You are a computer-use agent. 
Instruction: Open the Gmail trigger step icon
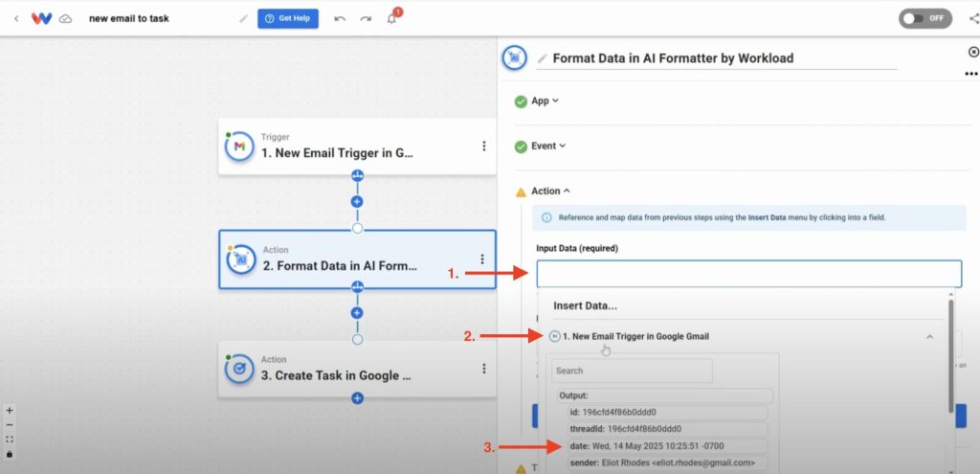(239, 147)
